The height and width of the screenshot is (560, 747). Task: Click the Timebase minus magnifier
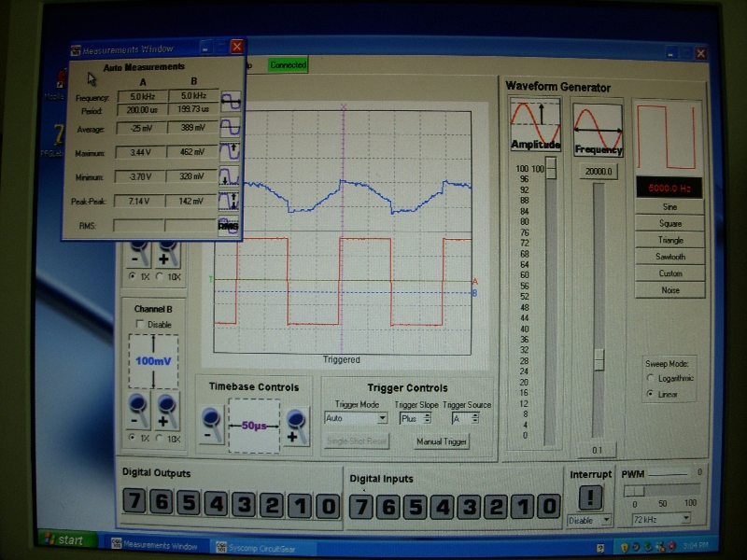[212, 425]
